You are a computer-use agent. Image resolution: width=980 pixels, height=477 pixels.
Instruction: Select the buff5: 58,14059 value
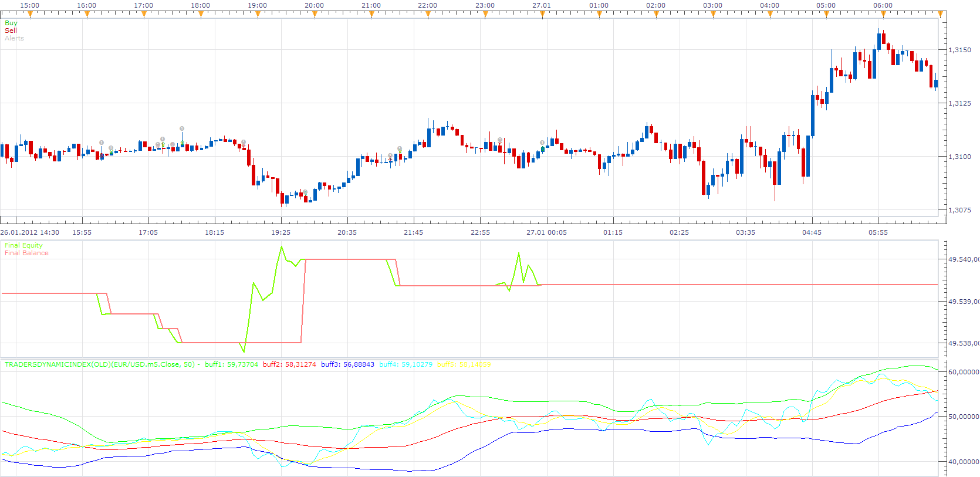464,364
